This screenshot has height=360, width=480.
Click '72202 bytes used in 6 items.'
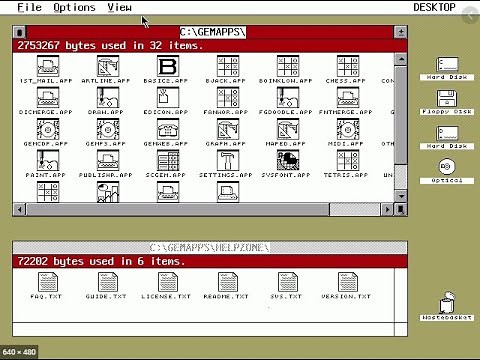click(101, 261)
